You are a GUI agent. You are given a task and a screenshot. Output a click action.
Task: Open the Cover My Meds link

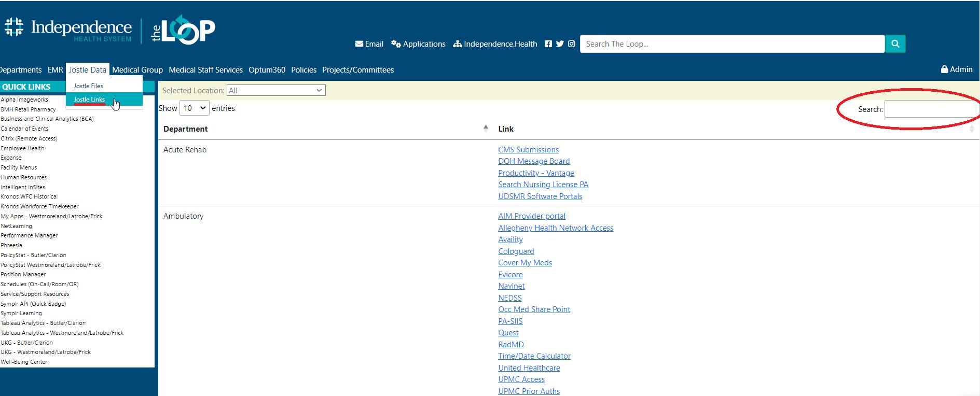tap(525, 263)
